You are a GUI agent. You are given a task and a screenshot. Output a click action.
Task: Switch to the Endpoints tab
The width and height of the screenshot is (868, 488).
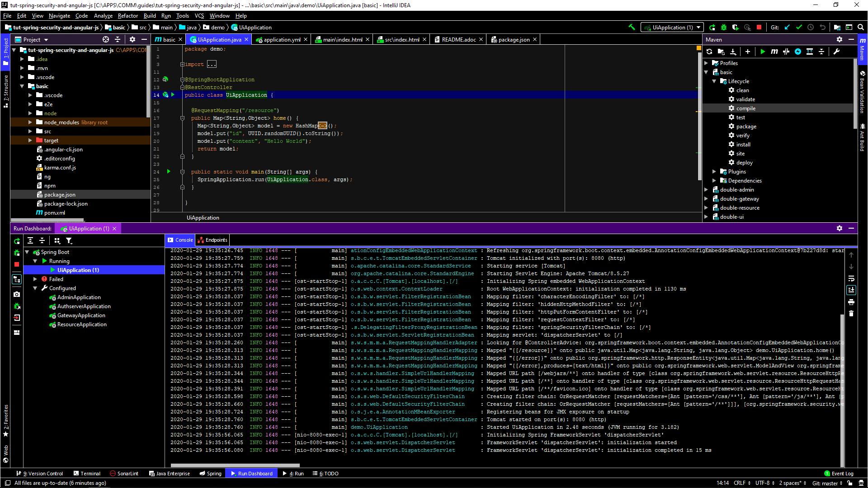[x=212, y=240]
